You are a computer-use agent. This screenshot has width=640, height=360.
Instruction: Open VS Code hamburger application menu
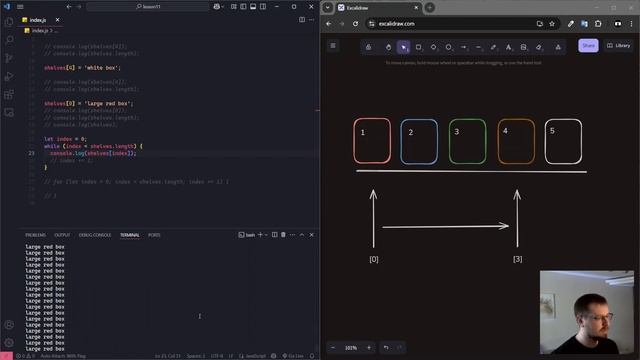click(x=20, y=7)
